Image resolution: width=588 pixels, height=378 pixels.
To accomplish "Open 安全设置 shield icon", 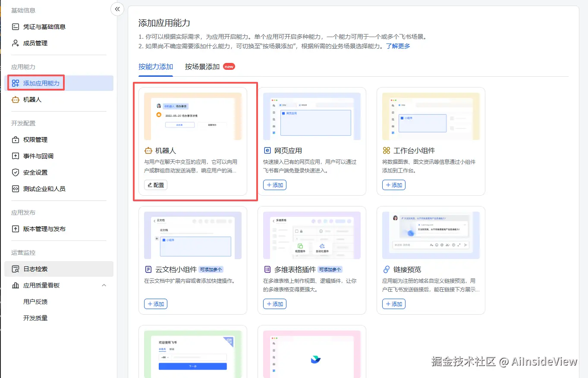I will (16, 172).
